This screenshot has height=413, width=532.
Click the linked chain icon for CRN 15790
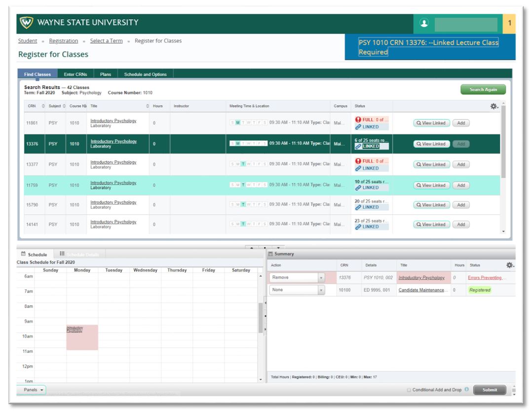[x=358, y=207]
